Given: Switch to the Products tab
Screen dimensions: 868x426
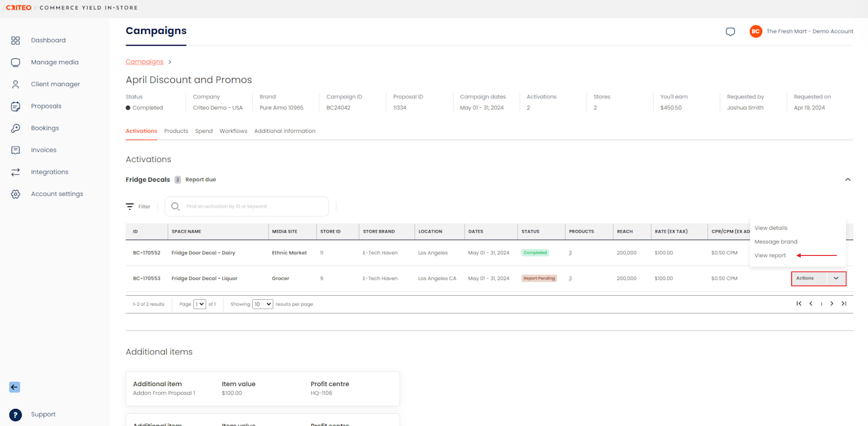Looking at the screenshot, I should point(176,131).
